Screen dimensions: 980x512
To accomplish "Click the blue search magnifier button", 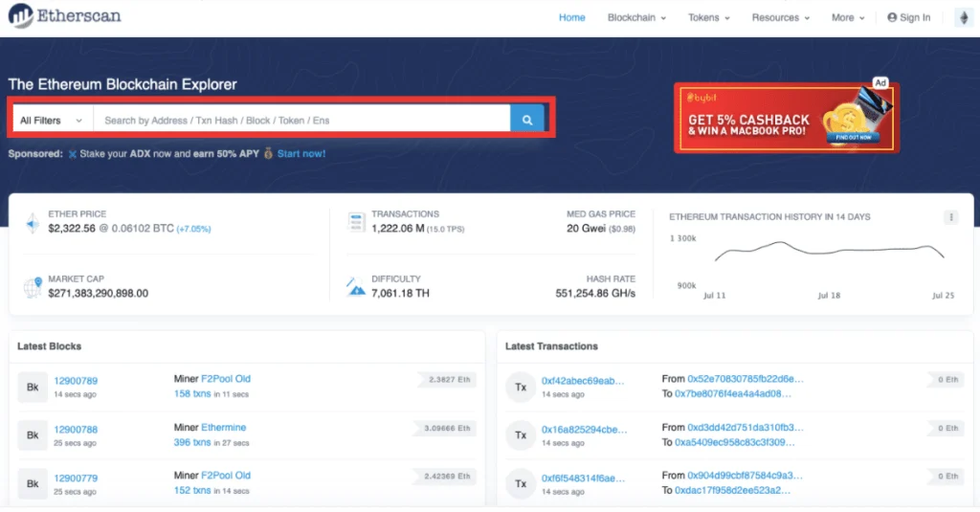I will [527, 120].
